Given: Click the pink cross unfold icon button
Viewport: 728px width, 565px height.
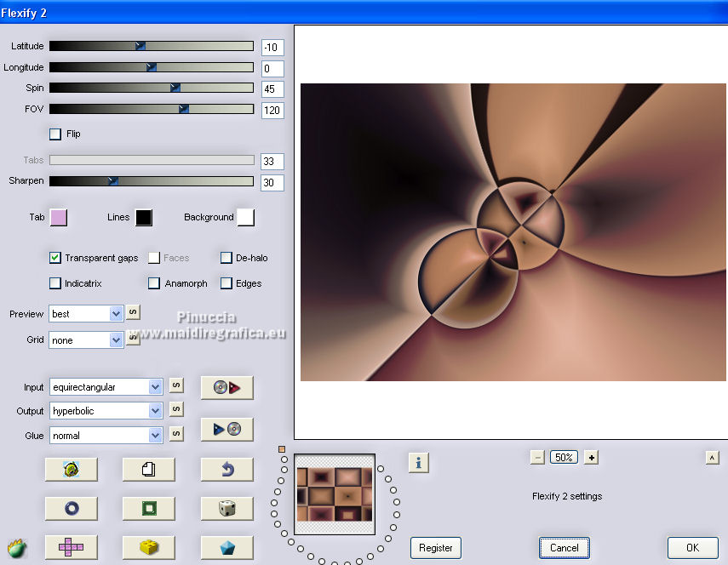Looking at the screenshot, I should coord(71,547).
